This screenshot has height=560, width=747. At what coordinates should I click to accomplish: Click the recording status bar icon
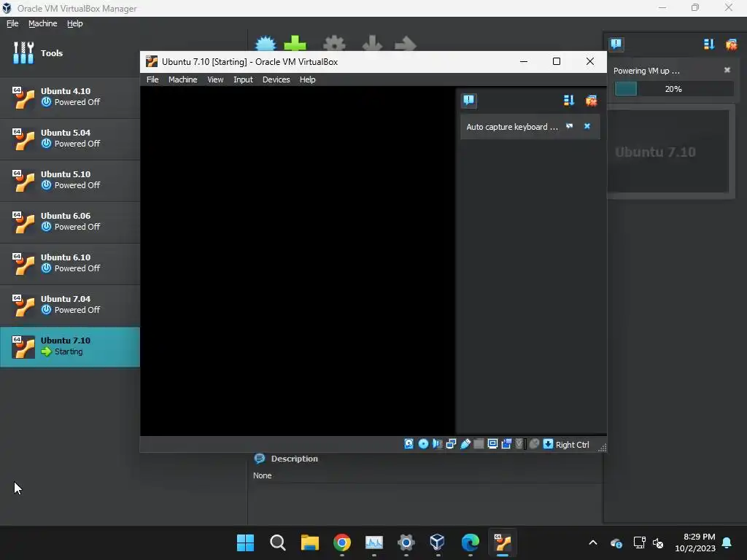506,444
